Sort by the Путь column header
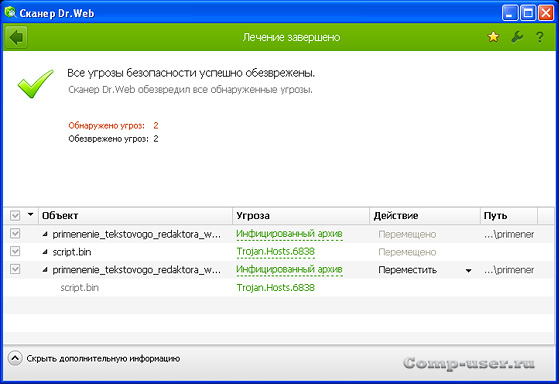The width and height of the screenshot is (559, 384). [x=509, y=216]
